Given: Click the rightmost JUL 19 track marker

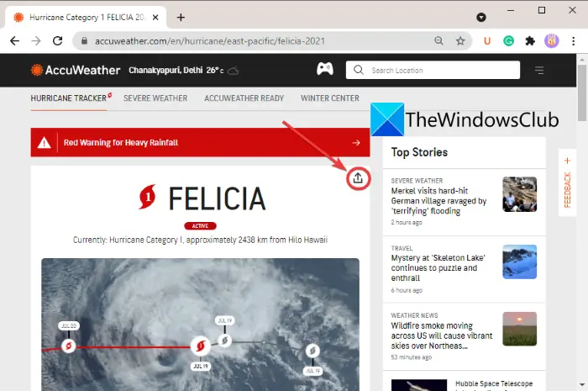Looking at the screenshot, I should pyautogui.click(x=312, y=351).
